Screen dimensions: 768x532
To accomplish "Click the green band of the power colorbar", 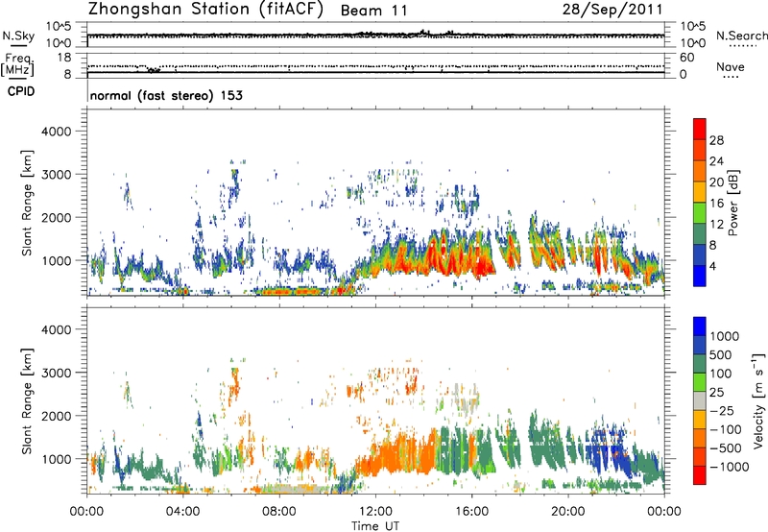I will click(700, 213).
